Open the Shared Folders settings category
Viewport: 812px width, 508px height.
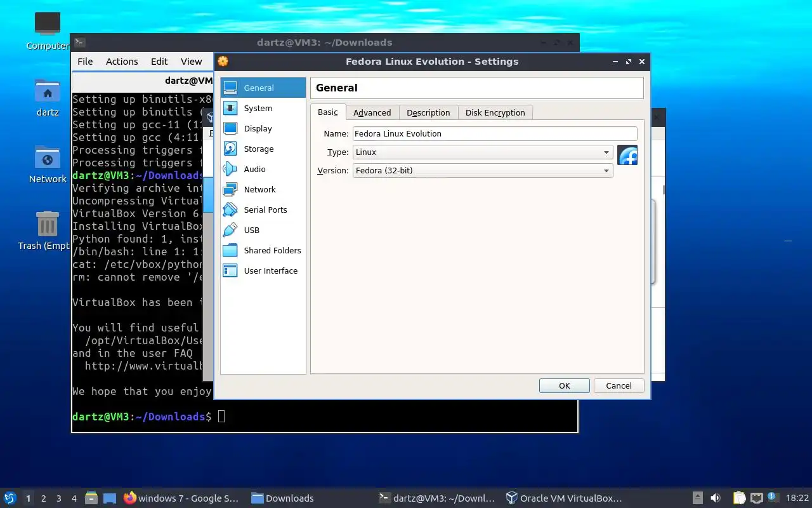pyautogui.click(x=263, y=251)
